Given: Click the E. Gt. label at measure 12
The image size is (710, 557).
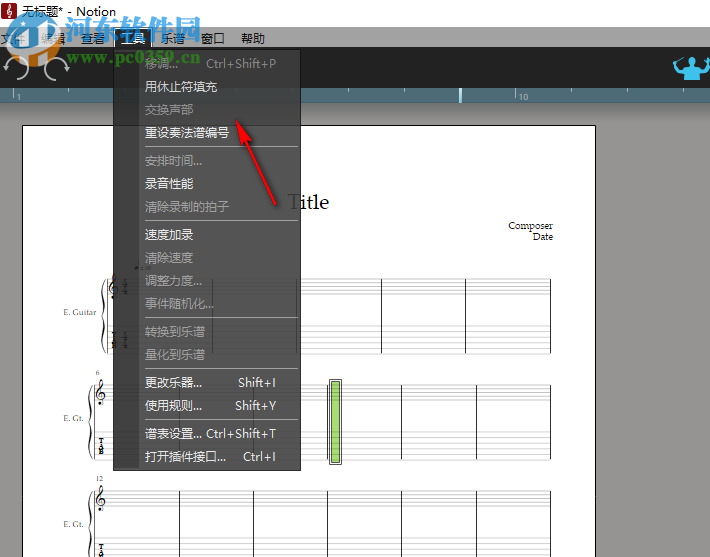Looking at the screenshot, I should (x=73, y=524).
